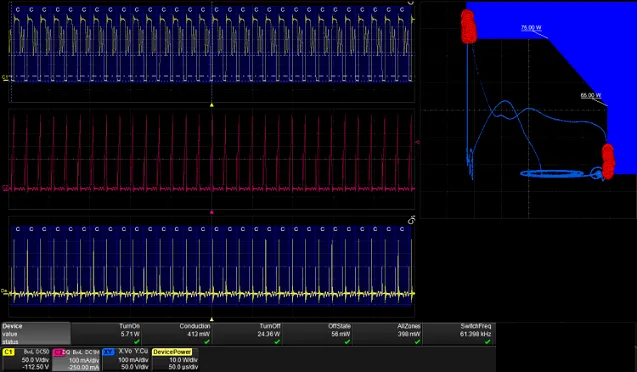Click DevicePower 50.0 µs/div timebase value
This screenshot has width=637, height=372.
coord(183,367)
